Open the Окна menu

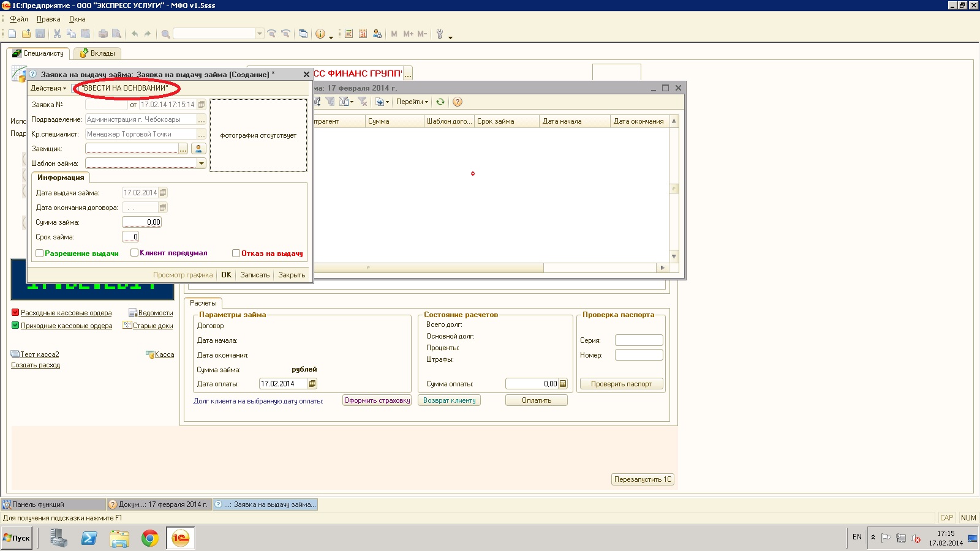click(77, 19)
